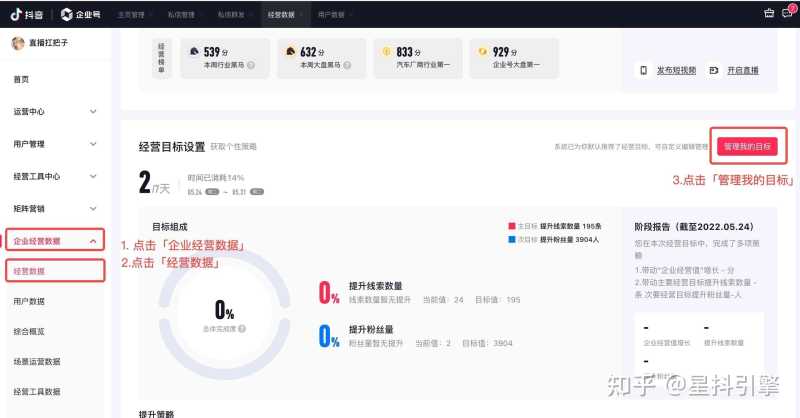
Task: Click the phone icon beside 发布短视频
Action: 643,70
